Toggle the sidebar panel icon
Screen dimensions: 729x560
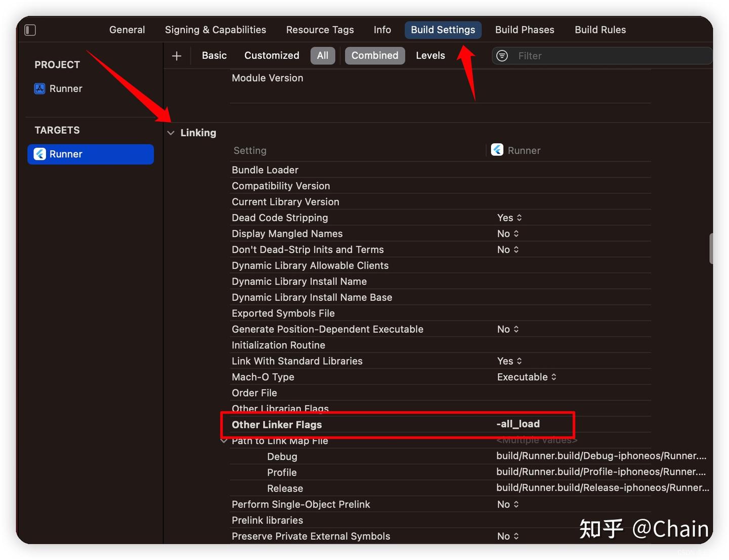(30, 30)
